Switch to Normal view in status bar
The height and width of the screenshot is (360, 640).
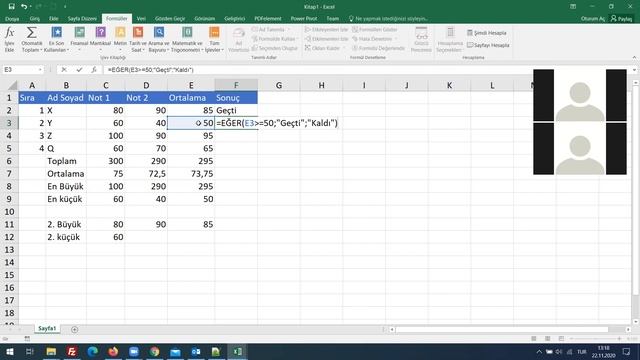[533, 339]
